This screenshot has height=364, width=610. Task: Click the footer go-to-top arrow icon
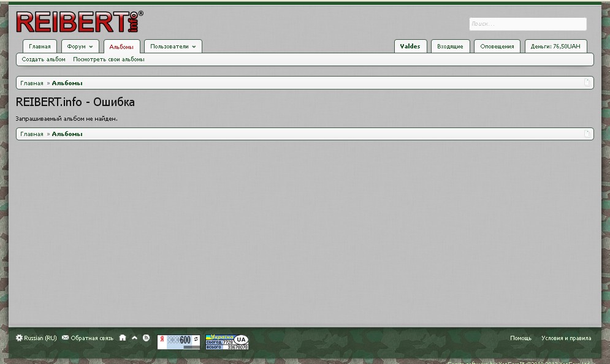[x=135, y=338]
